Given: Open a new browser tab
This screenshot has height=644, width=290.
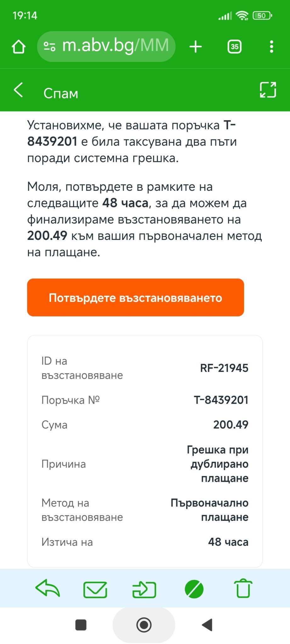Looking at the screenshot, I should tap(196, 47).
